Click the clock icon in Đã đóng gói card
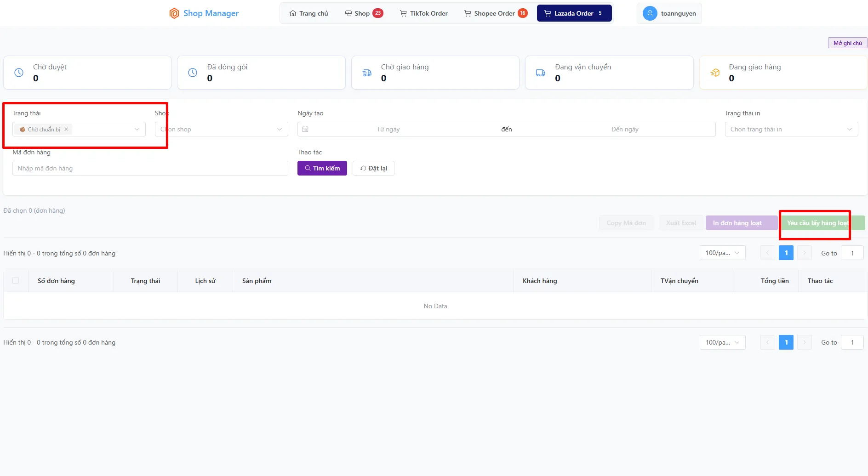Image resolution: width=868 pixels, height=476 pixels. point(193,73)
